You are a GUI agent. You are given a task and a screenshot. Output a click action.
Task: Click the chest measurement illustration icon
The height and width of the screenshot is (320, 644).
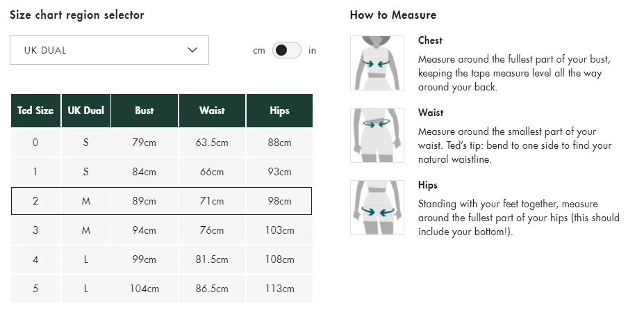pyautogui.click(x=377, y=63)
